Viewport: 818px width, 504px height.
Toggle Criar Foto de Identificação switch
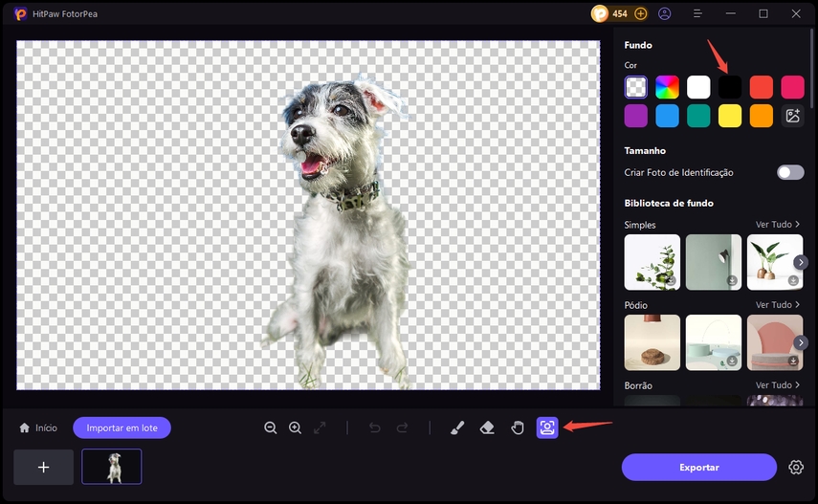pos(790,172)
